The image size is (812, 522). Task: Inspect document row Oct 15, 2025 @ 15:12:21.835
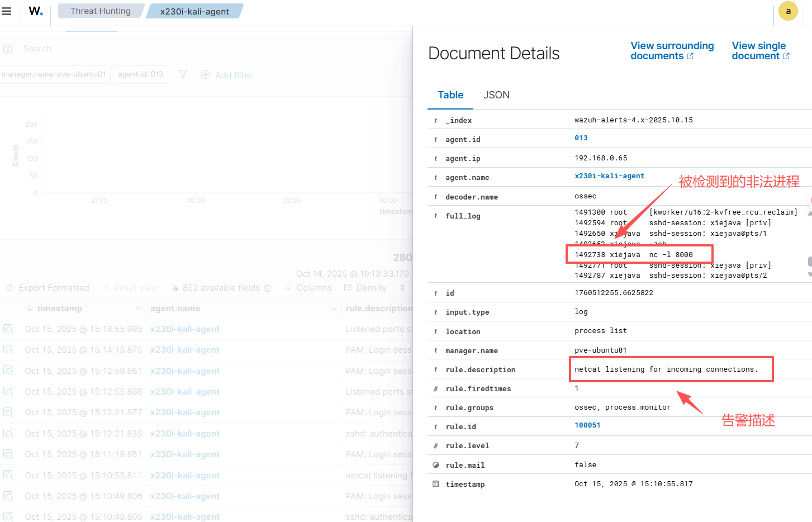coord(8,434)
